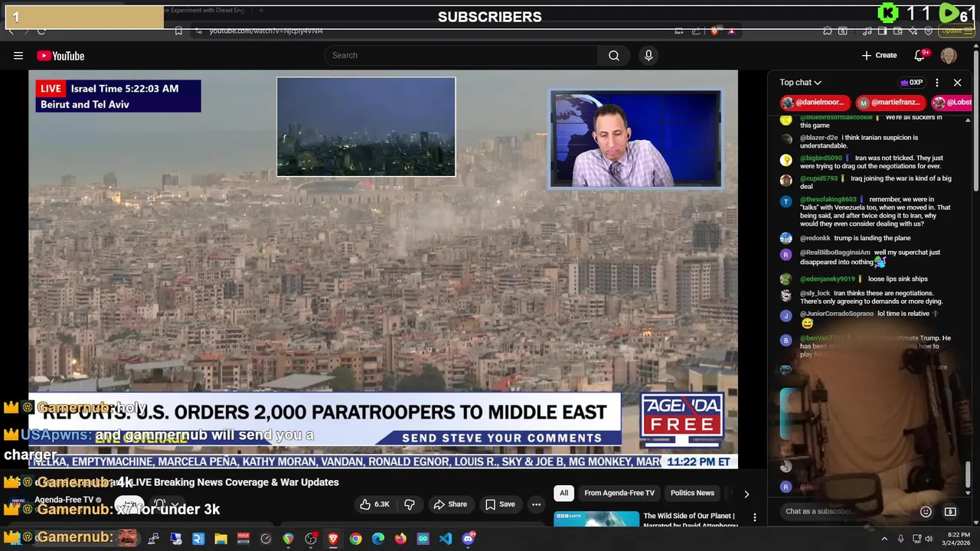Focus the YouTube search field

point(462,55)
